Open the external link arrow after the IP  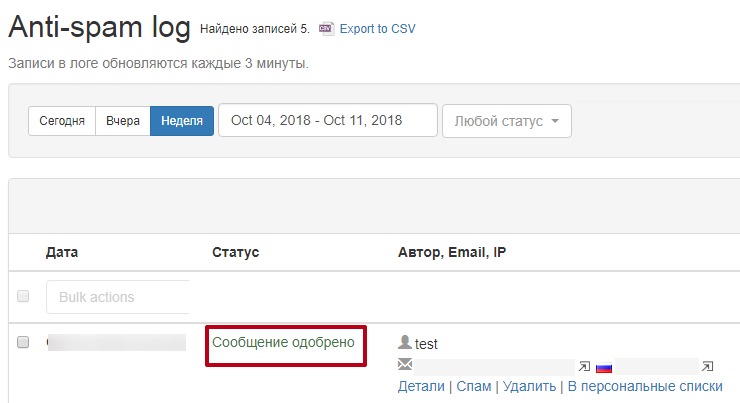tap(708, 366)
